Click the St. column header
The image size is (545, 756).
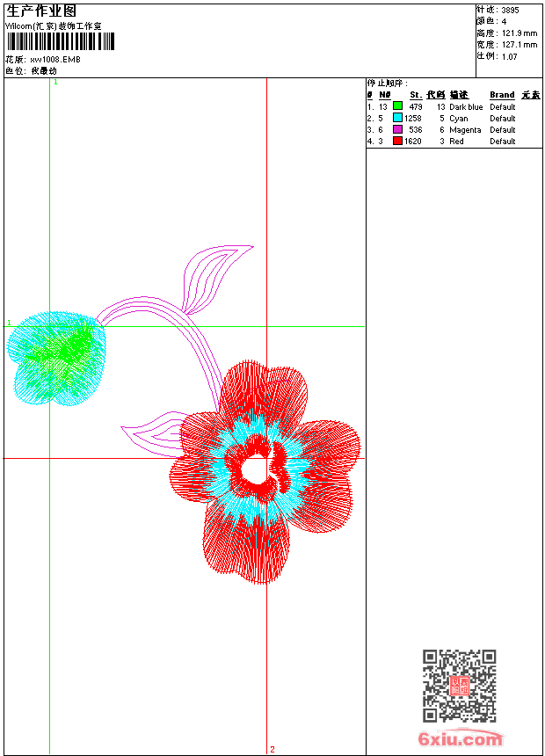click(416, 95)
